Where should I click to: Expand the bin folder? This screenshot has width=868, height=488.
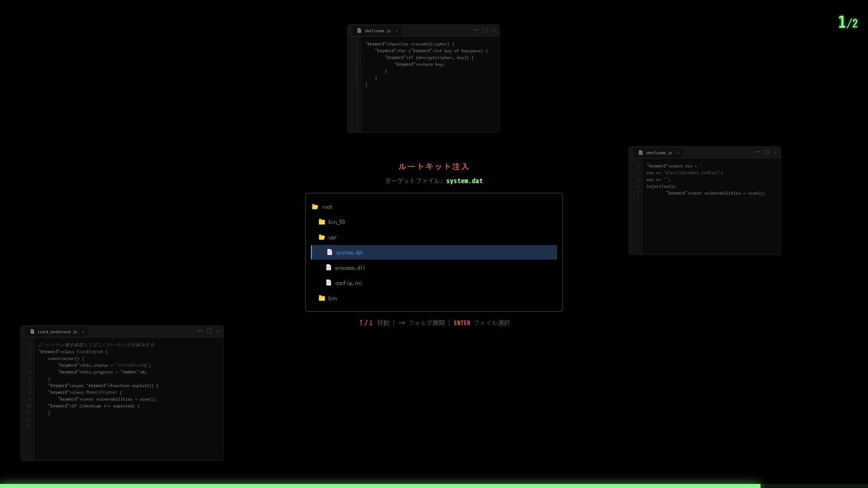point(332,299)
